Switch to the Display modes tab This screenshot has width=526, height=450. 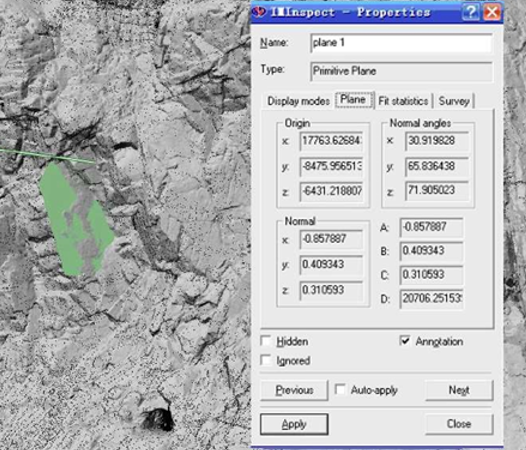point(299,101)
